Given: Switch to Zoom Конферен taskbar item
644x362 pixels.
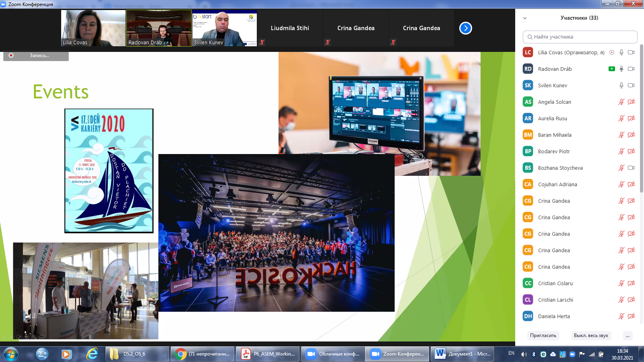Looking at the screenshot, I should point(398,354).
